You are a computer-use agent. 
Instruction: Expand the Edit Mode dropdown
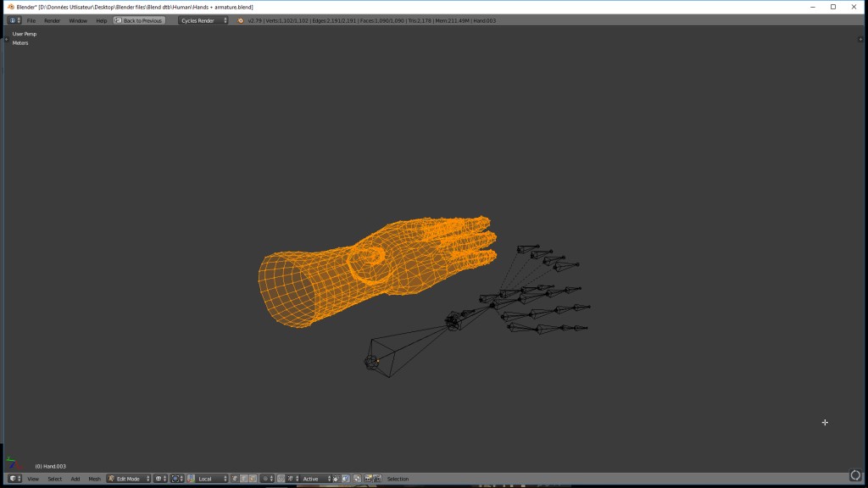[129, 479]
